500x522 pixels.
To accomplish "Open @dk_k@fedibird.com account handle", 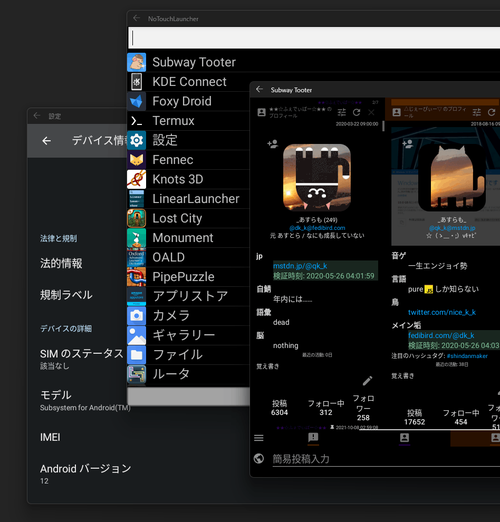I will [317, 228].
